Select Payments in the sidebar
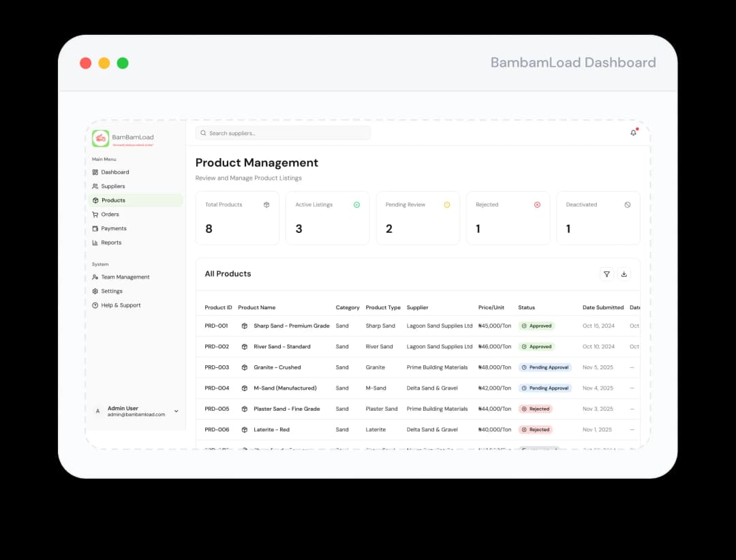Screen dimensions: 736x560 pos(113,228)
